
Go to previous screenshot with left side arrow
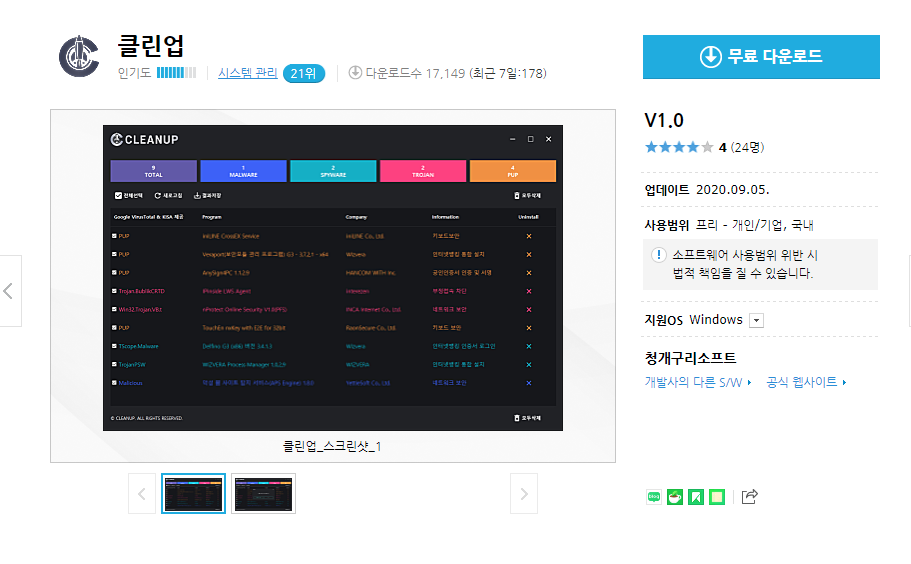[x=9, y=291]
